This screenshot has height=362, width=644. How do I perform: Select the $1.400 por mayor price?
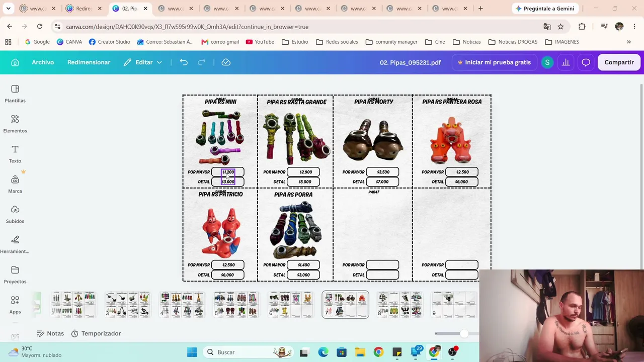point(303,265)
